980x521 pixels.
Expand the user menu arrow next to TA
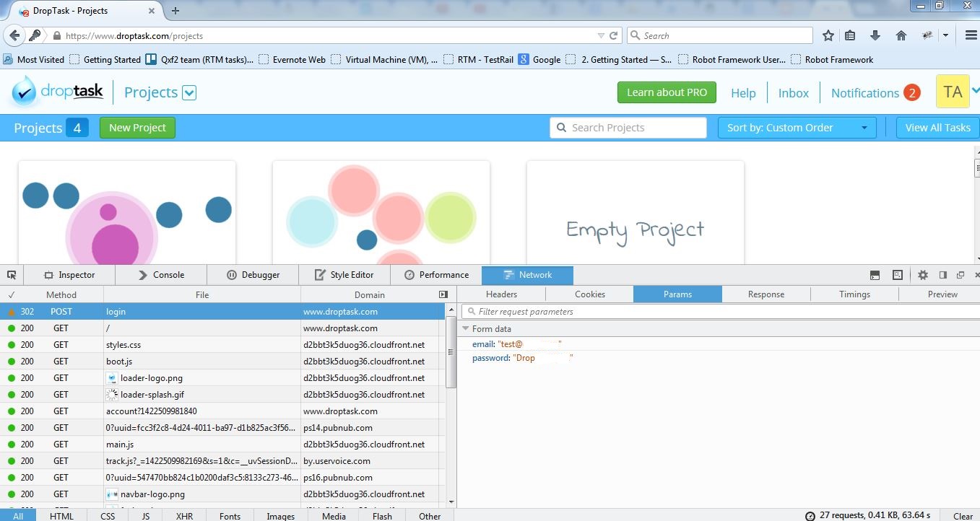(975, 91)
